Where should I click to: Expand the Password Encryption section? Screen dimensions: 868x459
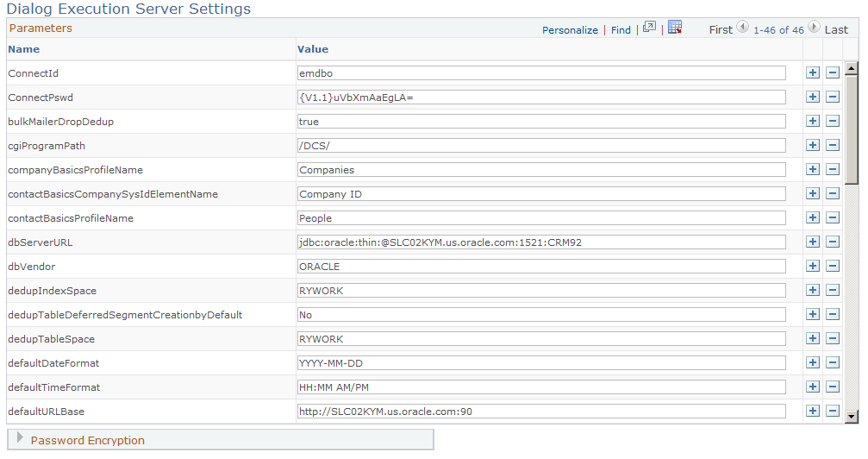21,438
